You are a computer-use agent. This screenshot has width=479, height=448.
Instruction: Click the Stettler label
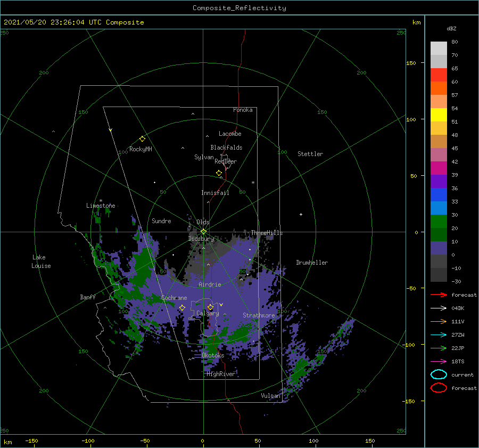[310, 154]
